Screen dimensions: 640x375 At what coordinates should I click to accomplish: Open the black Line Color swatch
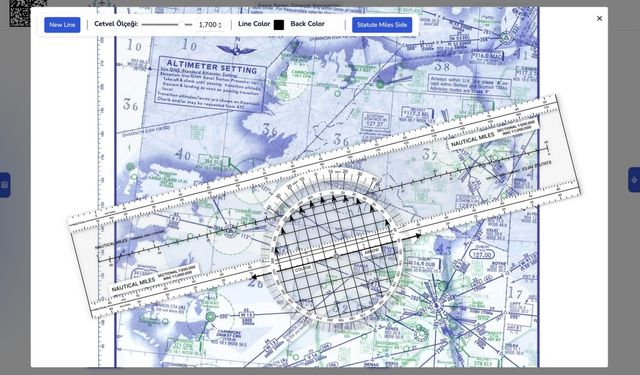tap(279, 25)
